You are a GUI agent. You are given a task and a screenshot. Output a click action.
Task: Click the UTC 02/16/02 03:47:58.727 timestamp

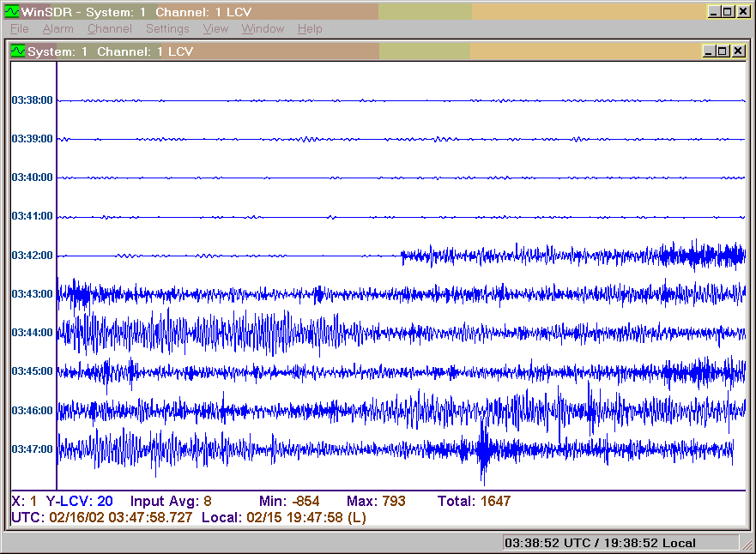(x=102, y=518)
